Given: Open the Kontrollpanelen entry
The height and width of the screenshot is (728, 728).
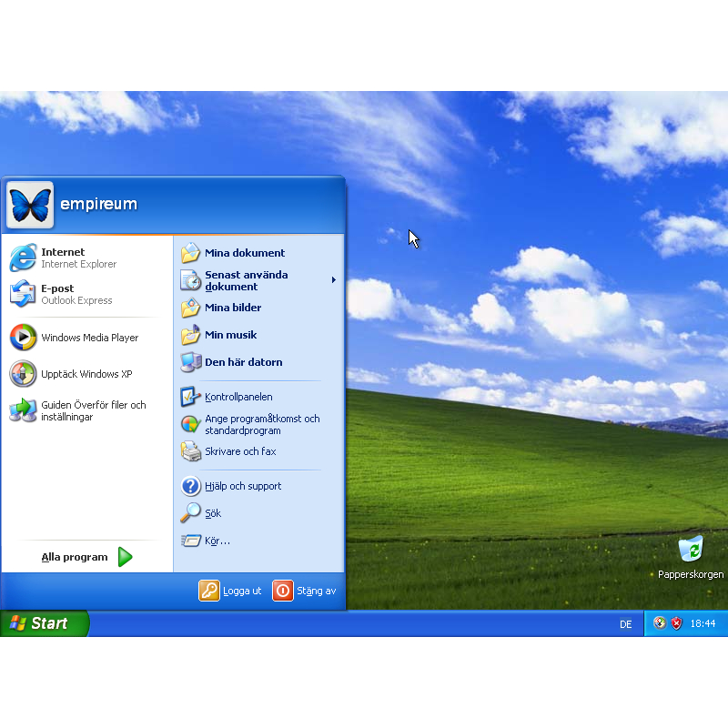Looking at the screenshot, I should [x=238, y=397].
